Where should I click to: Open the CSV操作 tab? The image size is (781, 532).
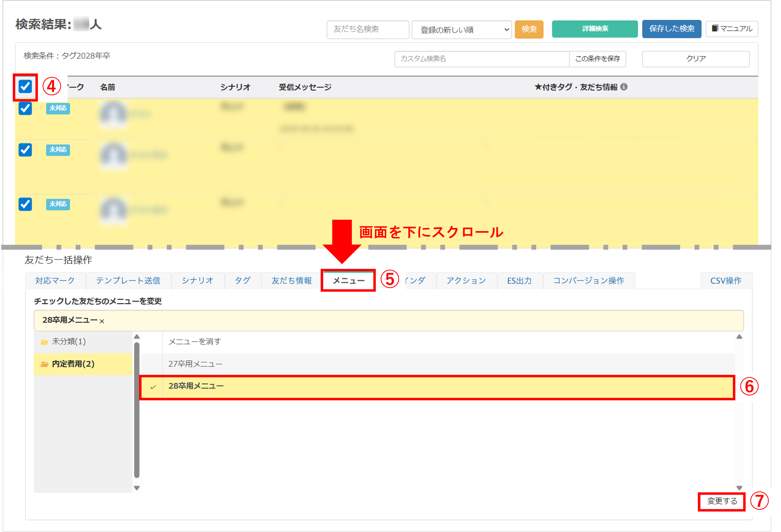click(726, 280)
